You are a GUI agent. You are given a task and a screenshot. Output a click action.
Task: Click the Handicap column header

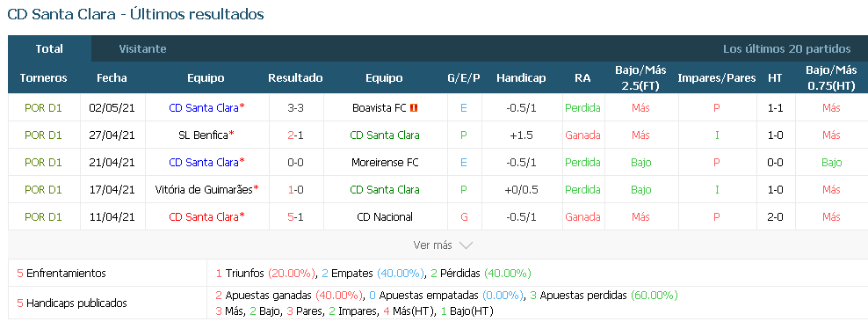pyautogui.click(x=521, y=78)
